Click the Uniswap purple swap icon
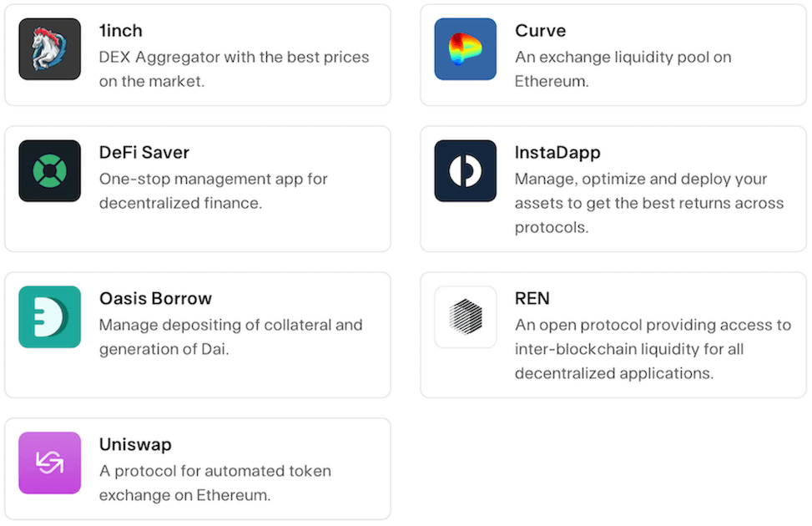 click(50, 463)
